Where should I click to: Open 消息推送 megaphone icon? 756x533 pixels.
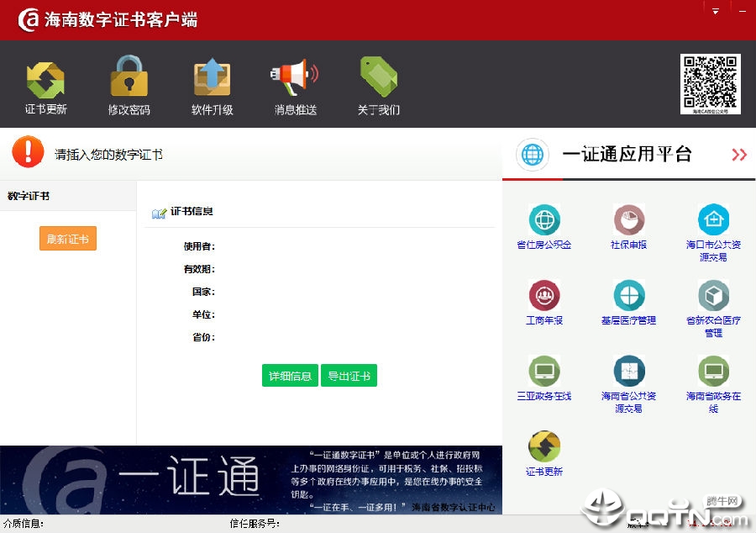(x=295, y=77)
